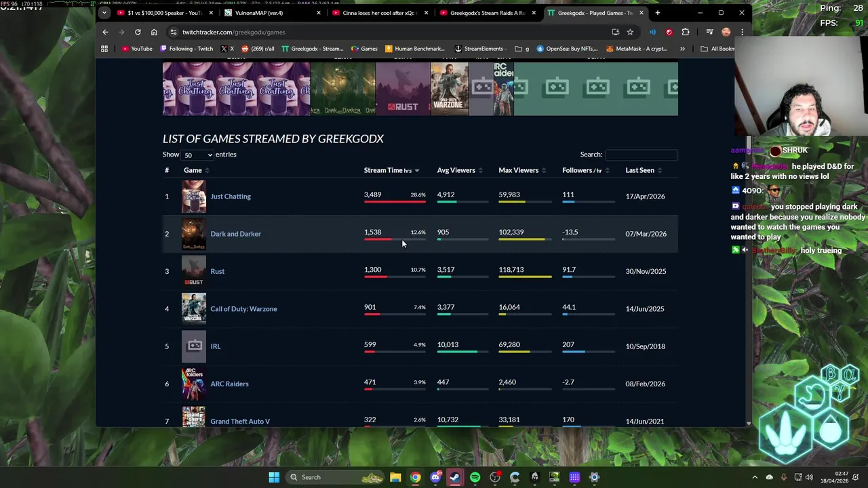Open the Extensions puzzle icon
The height and width of the screenshot is (488, 868).
click(686, 32)
